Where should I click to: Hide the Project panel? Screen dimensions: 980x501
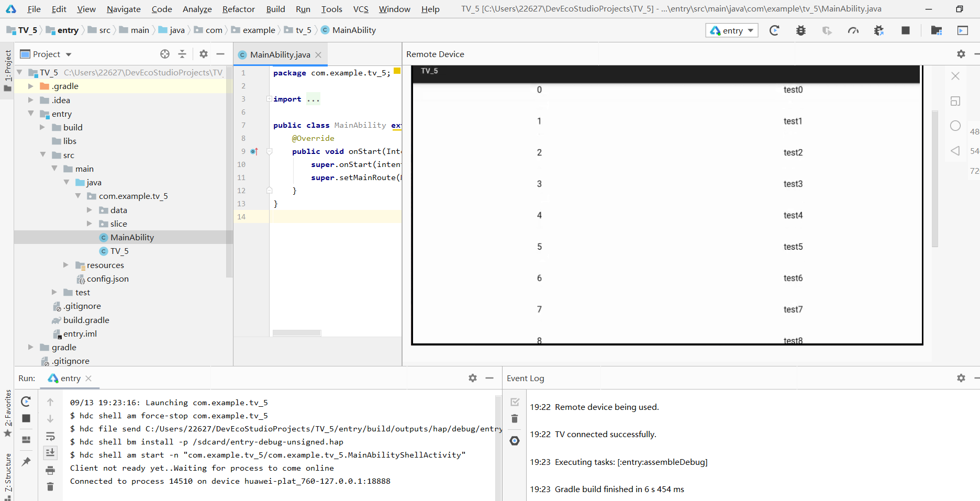220,54
